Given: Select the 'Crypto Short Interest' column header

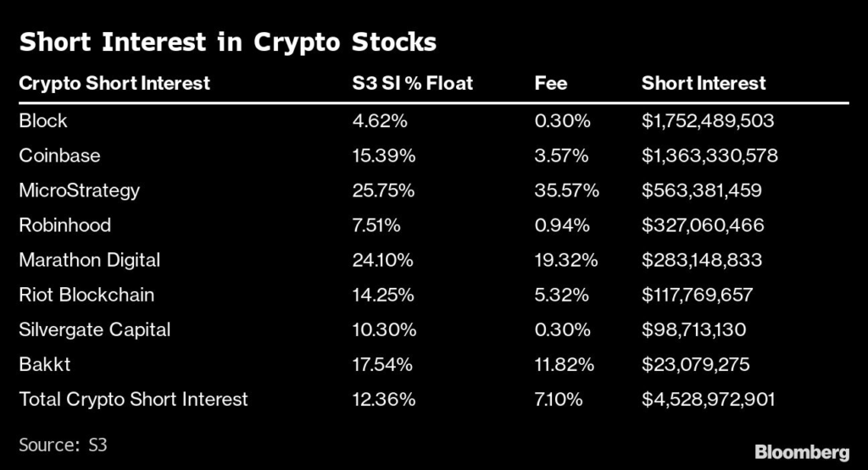Looking at the screenshot, I should click(114, 83).
